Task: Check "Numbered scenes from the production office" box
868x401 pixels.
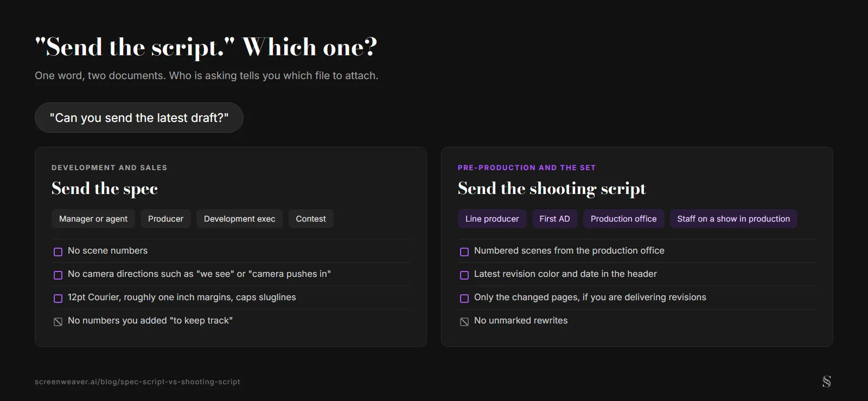Action: tap(464, 251)
